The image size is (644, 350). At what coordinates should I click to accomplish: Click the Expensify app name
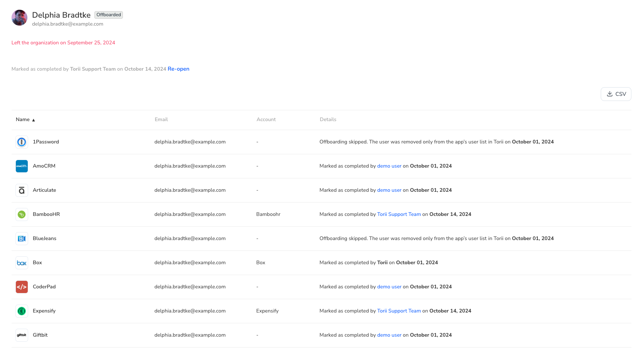pos(44,311)
